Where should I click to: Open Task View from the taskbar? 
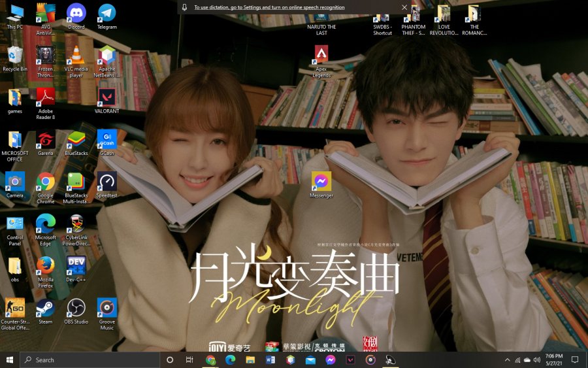[189, 360]
